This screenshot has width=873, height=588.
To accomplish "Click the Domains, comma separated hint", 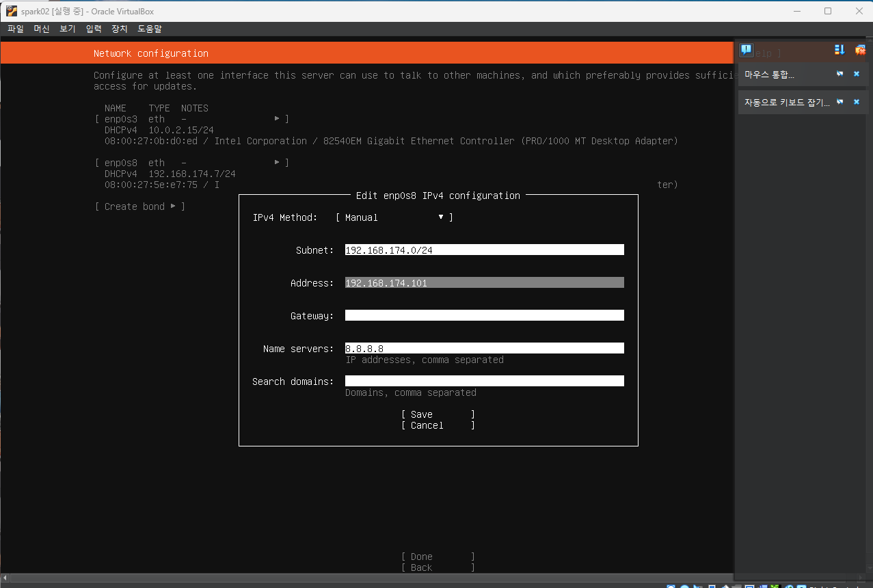I will click(411, 392).
